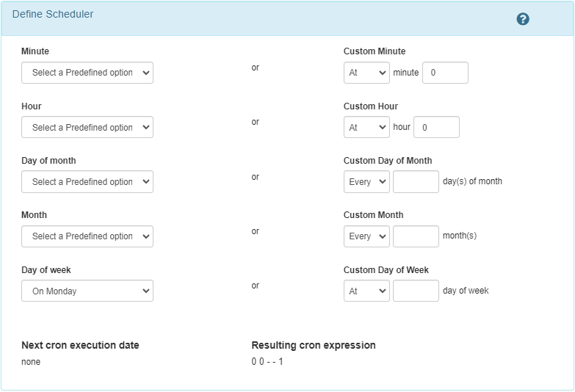Click the resulting cron expression value
This screenshot has width=575, height=392.
[x=267, y=361]
